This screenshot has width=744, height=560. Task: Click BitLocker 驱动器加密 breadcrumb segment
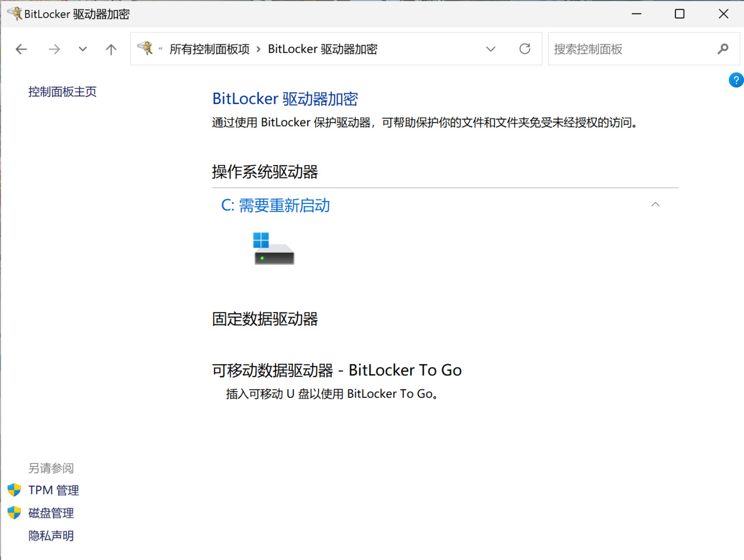(323, 49)
